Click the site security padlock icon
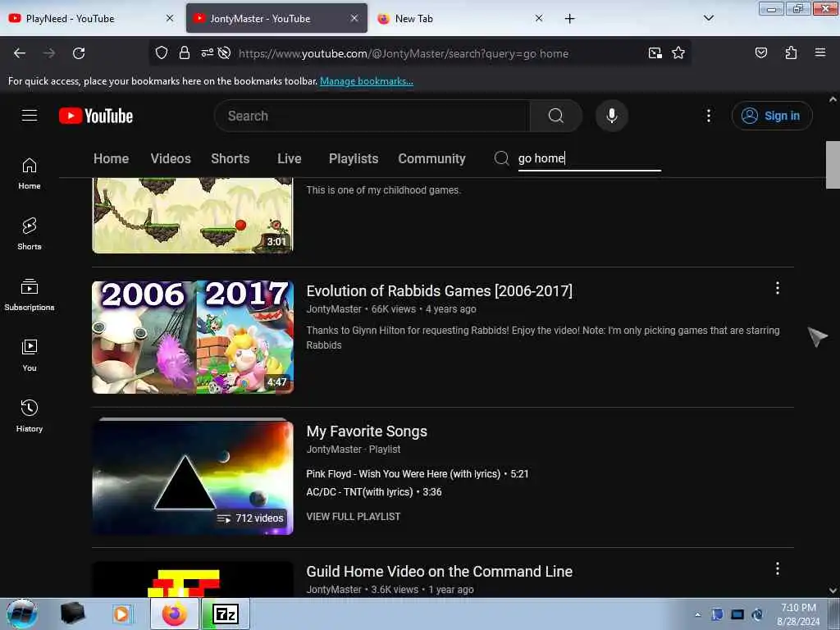This screenshot has height=630, width=840. tap(185, 53)
